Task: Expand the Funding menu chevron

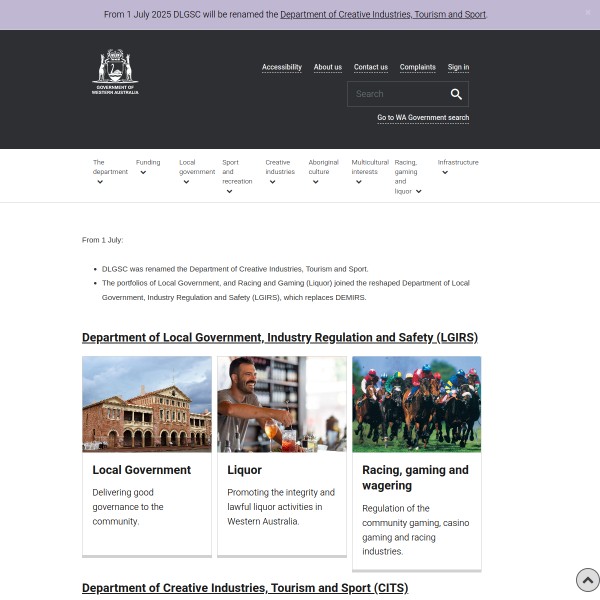Action: (143, 172)
